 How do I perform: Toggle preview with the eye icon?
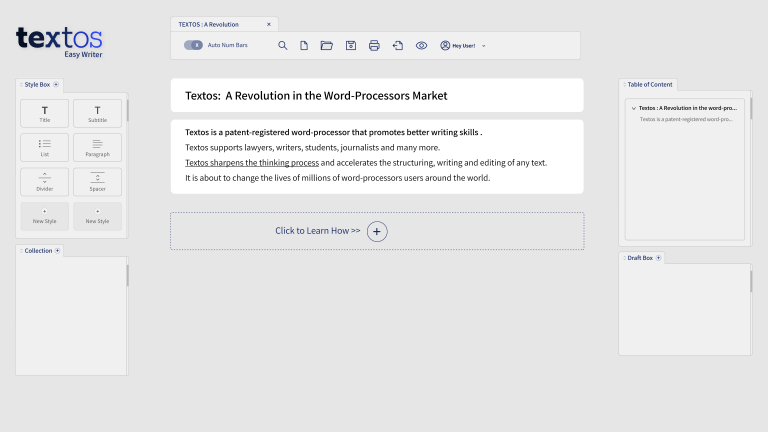[421, 46]
